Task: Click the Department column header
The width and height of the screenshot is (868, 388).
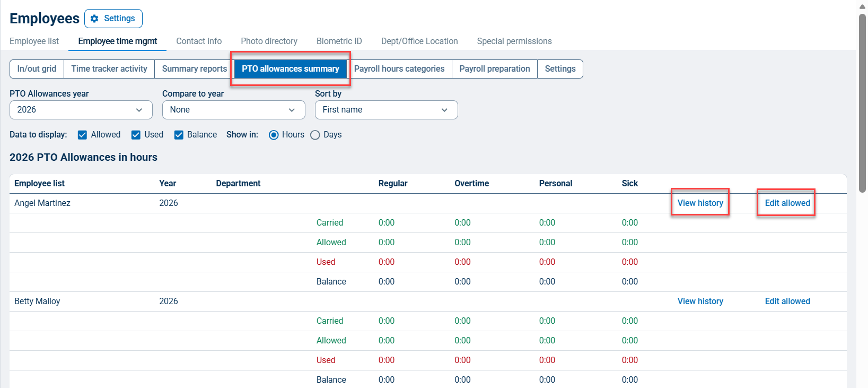Action: click(x=238, y=183)
